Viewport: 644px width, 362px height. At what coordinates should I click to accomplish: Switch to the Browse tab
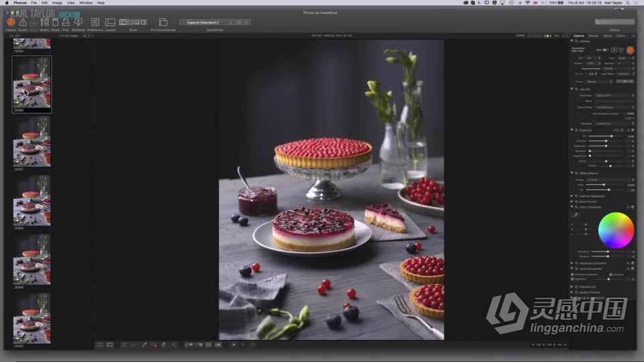pos(594,36)
